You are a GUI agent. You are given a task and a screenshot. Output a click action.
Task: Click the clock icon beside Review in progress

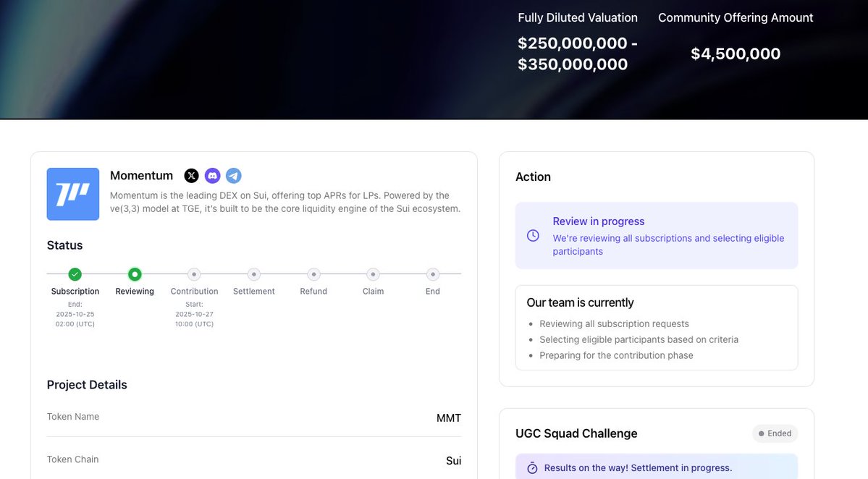(533, 236)
